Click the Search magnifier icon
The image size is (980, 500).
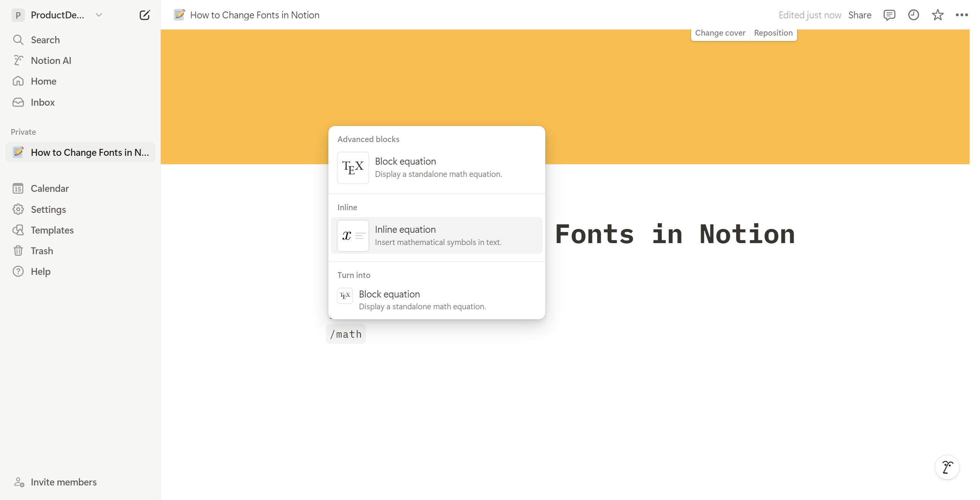(x=18, y=40)
